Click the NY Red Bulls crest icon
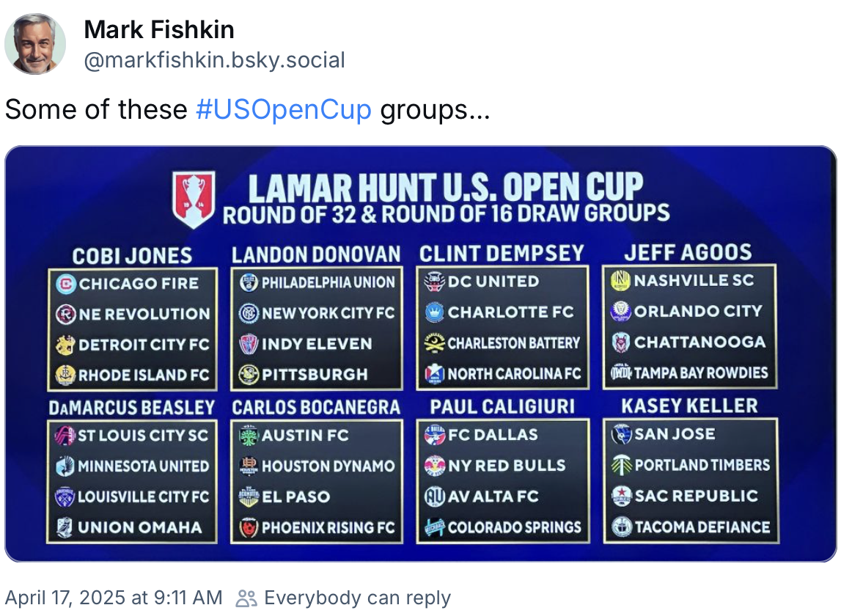 (x=435, y=466)
